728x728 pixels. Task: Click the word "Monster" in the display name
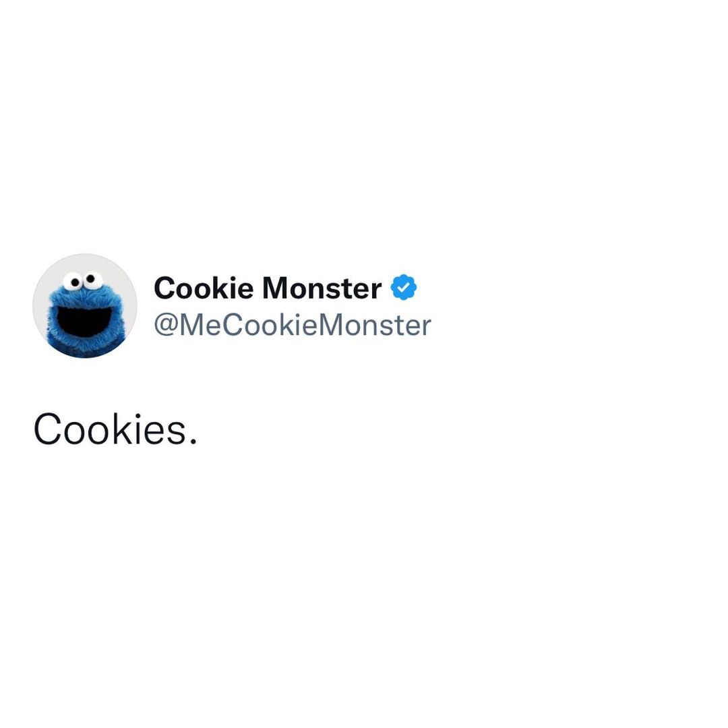tap(322, 288)
